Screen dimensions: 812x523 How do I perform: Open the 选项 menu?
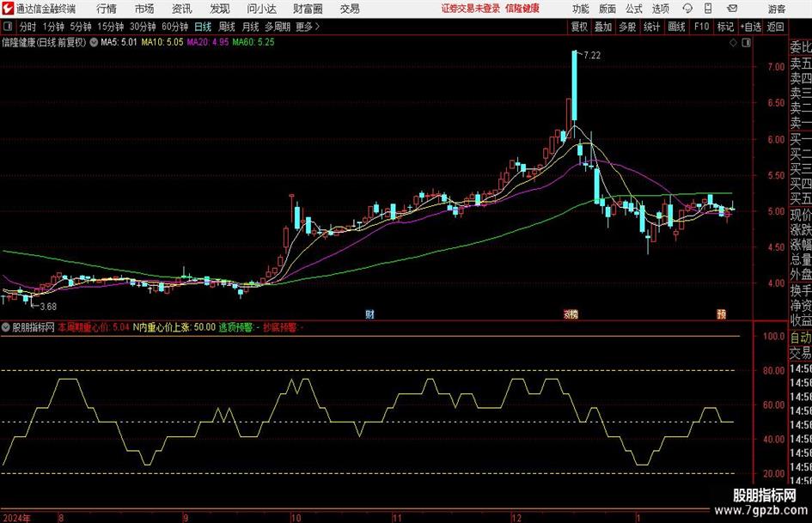pyautogui.click(x=660, y=9)
